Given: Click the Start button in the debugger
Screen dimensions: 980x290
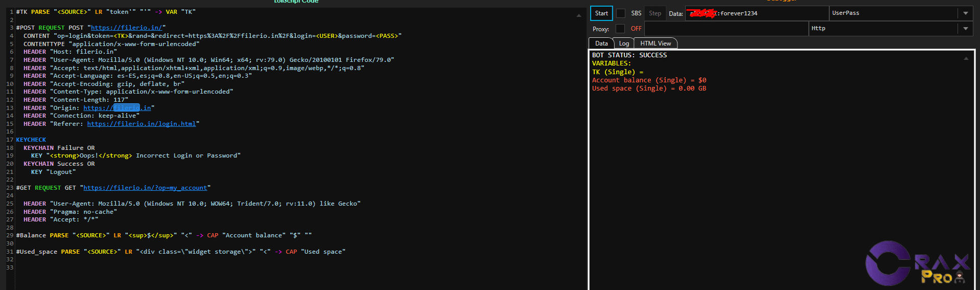Looking at the screenshot, I should 601,13.
